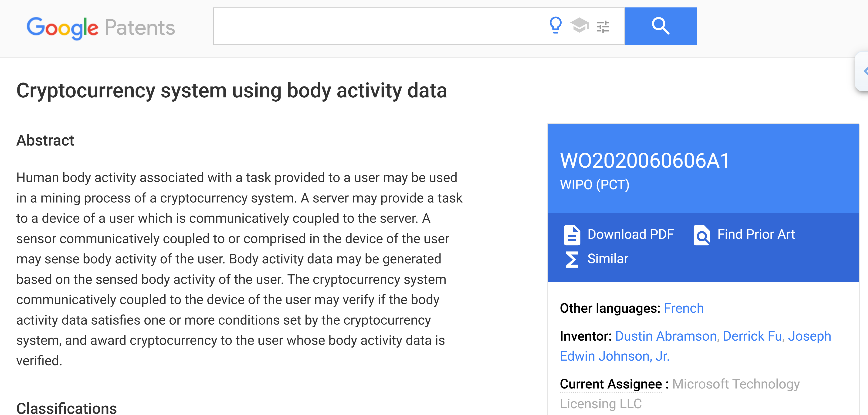
Task: Click the Current Assignee label
Action: point(610,384)
